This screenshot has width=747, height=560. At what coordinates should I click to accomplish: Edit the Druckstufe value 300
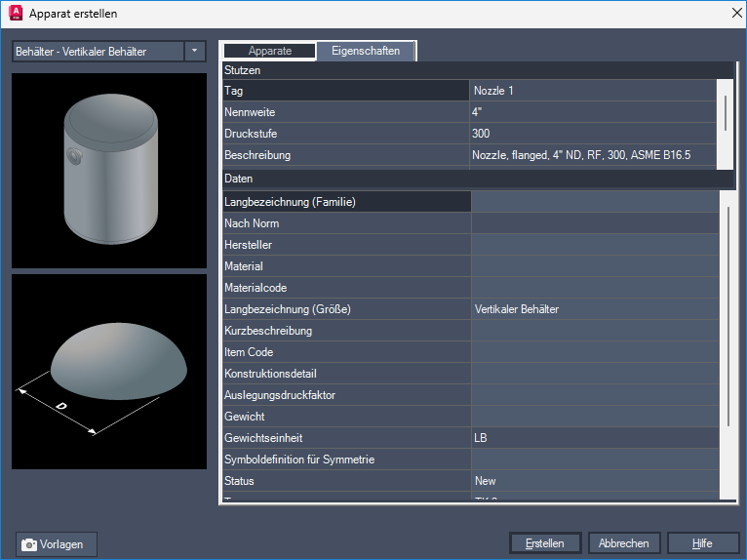tap(593, 134)
